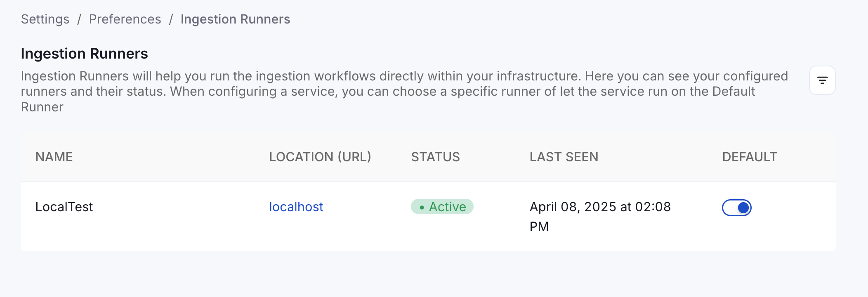Click the STATUS column header
868x297 pixels.
[x=435, y=157]
